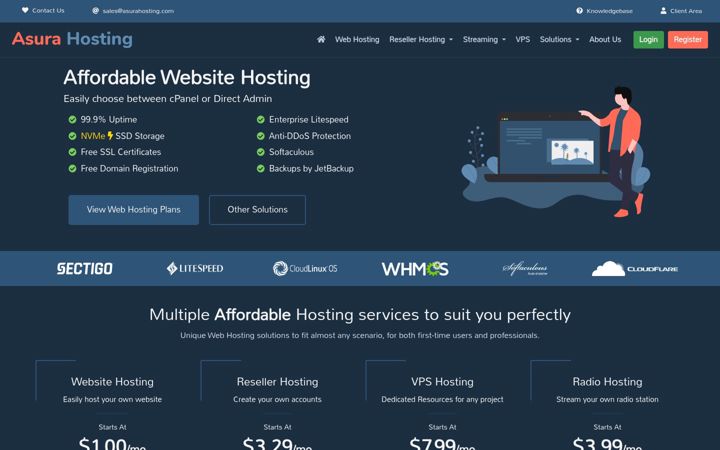Viewport: 720px width, 450px height.
Task: Click the Asura Hosting logo
Action: [x=72, y=39]
